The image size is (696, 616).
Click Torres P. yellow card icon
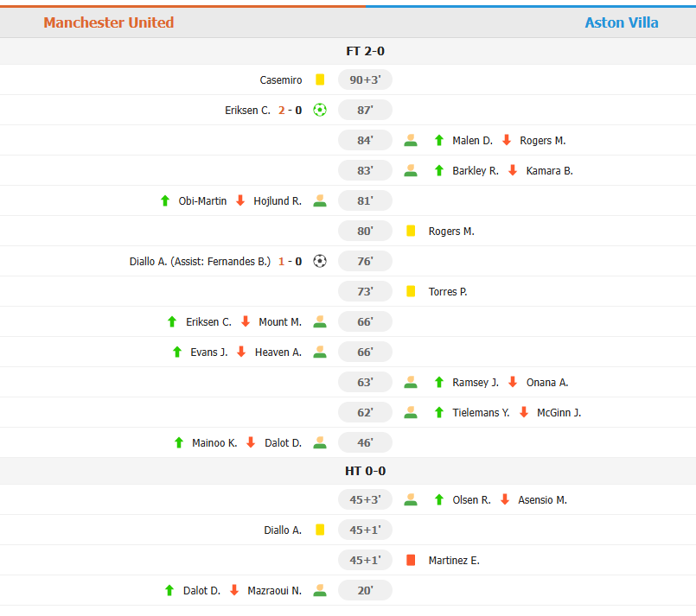[411, 291]
